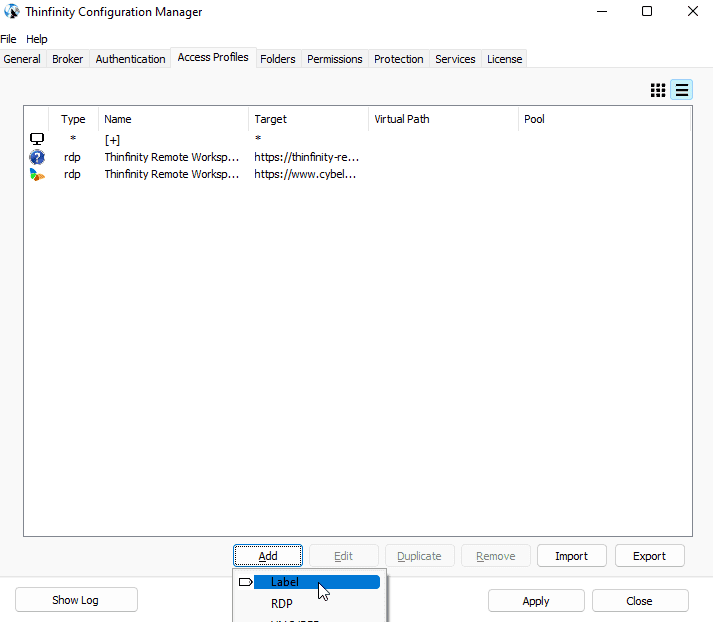Viewport: 713px width, 622px height.
Task: Click the Edit button
Action: [344, 556]
